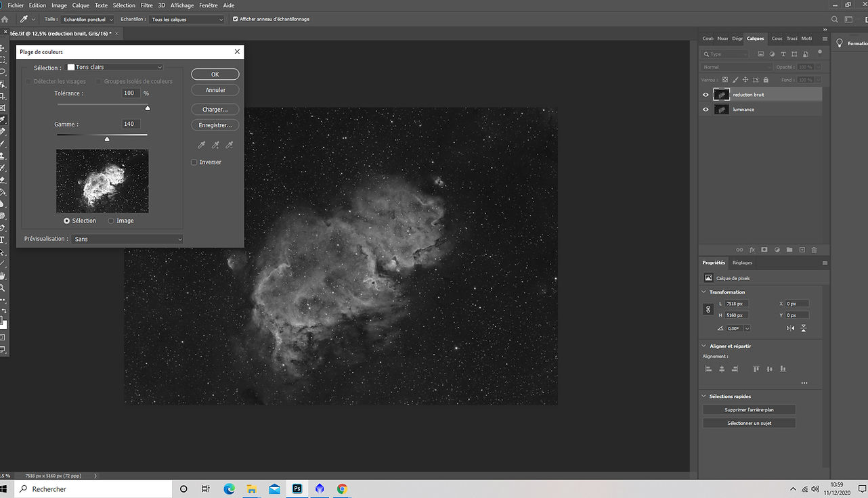Screen dimensions: 868x498
Task: Open the Echantillon Tous les calques dropdown
Action: click(187, 20)
